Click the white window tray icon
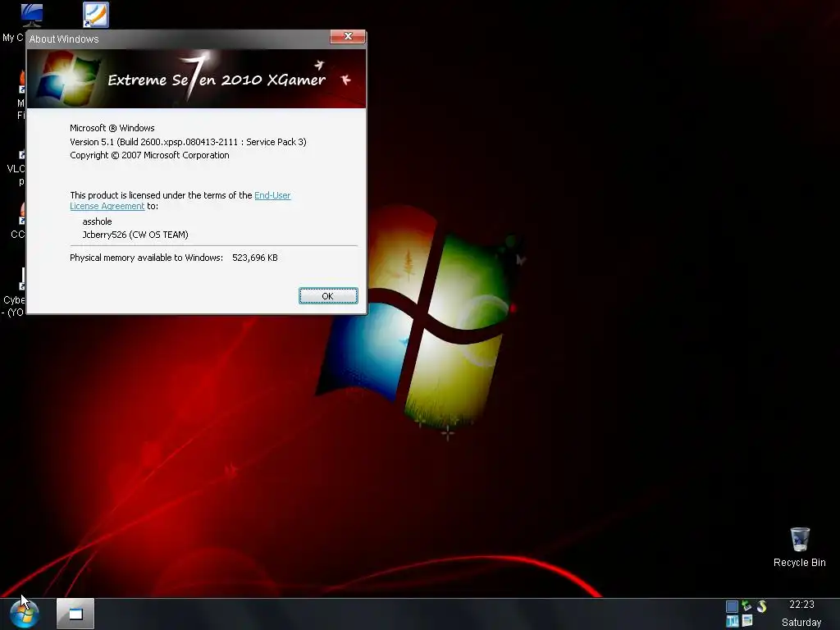The height and width of the screenshot is (630, 840). point(747,621)
